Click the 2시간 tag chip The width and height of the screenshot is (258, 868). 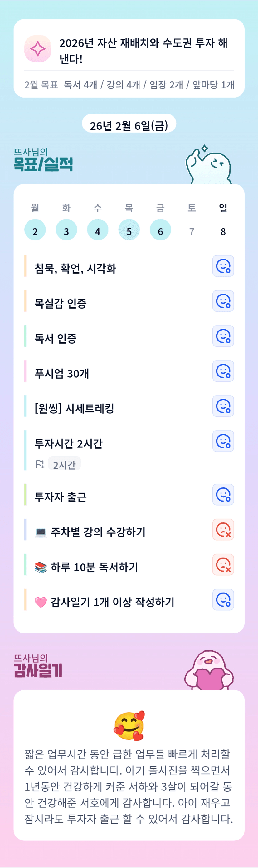(x=64, y=465)
